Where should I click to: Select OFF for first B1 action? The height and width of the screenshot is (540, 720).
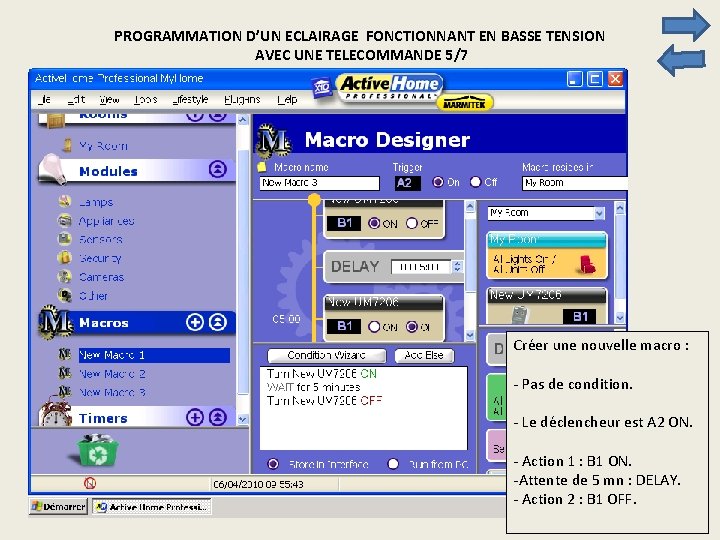coord(411,223)
